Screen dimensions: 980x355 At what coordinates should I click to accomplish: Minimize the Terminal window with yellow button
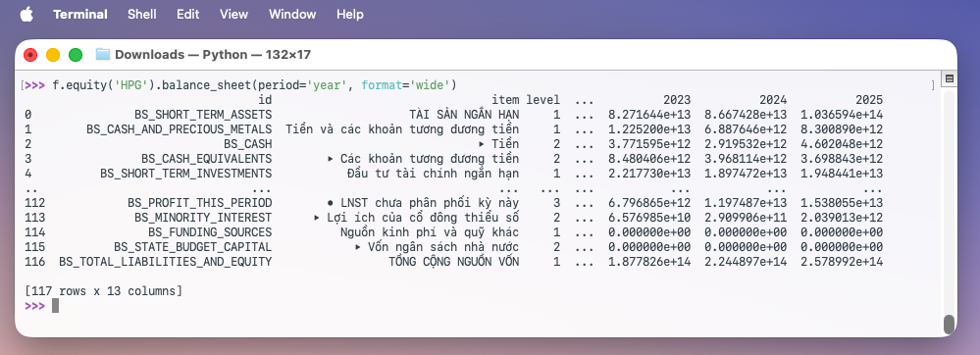(x=53, y=55)
